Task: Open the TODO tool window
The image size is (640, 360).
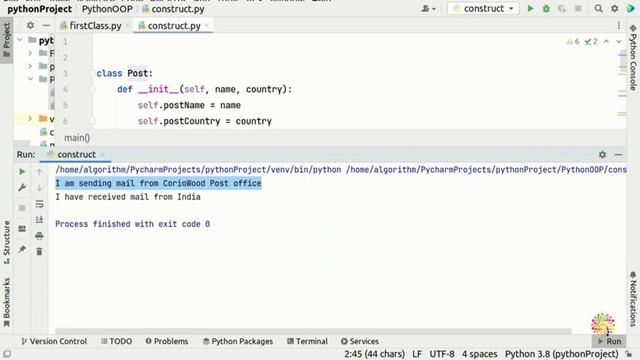Action: pyautogui.click(x=116, y=341)
